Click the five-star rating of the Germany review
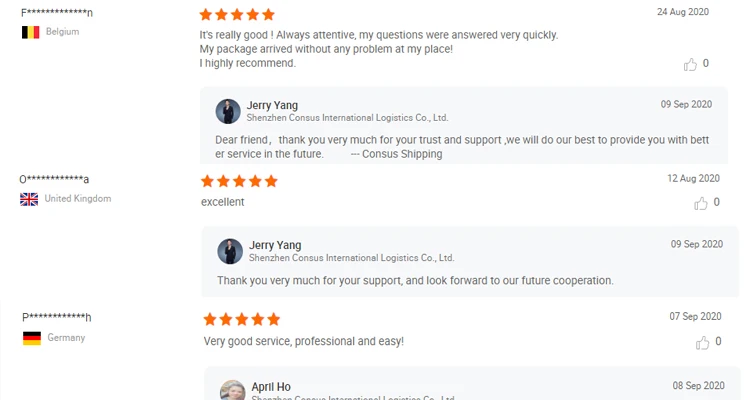The width and height of the screenshot is (750, 400). pyautogui.click(x=241, y=319)
